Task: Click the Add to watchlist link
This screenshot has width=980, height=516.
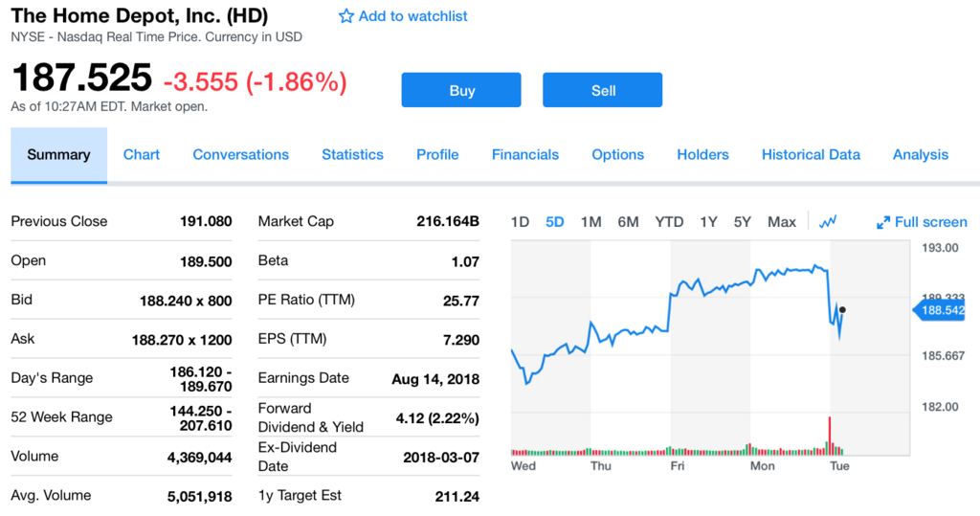Action: (412, 16)
